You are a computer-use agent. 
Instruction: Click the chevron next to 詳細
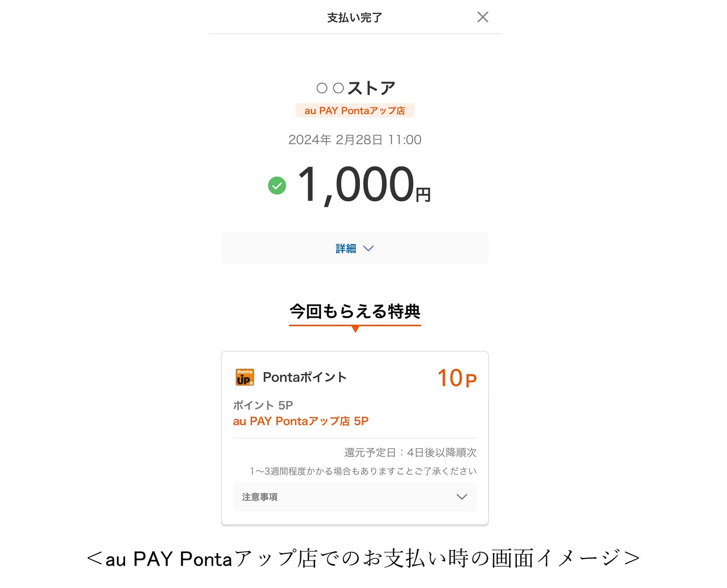(x=368, y=248)
